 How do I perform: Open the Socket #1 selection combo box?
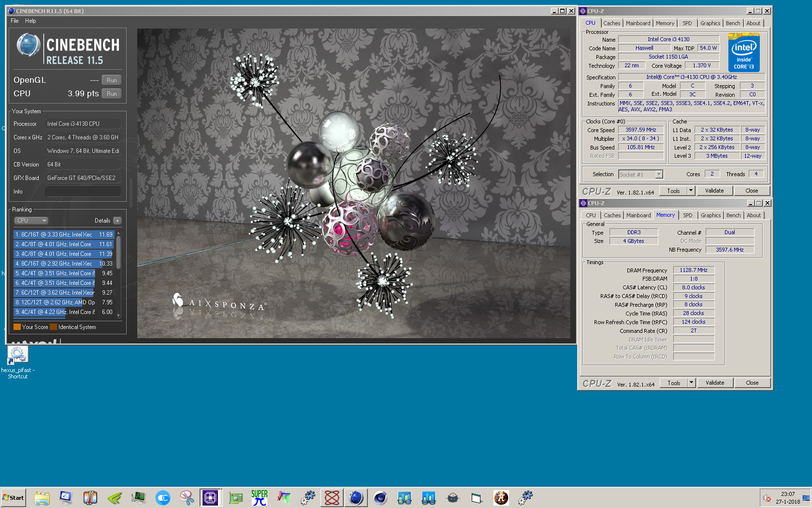(x=640, y=175)
